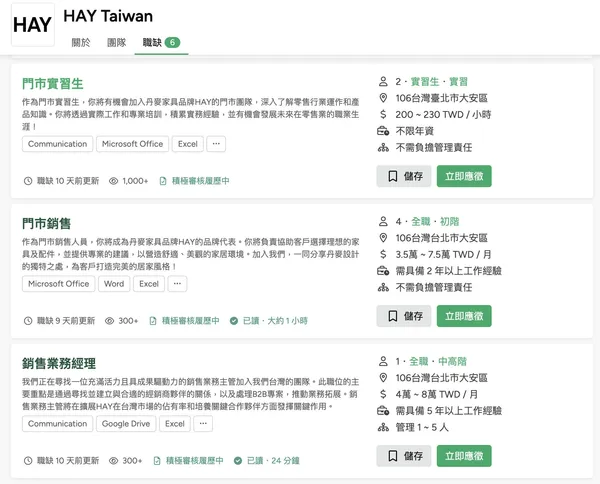Click the Word tag in 門市銷售 card
Image resolution: width=600 pixels, height=484 pixels.
pyautogui.click(x=114, y=284)
